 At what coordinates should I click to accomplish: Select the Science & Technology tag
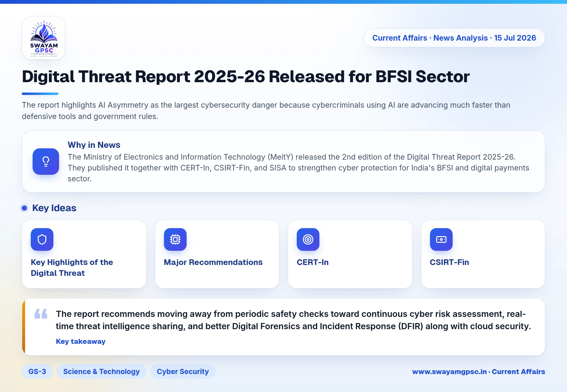coord(101,372)
